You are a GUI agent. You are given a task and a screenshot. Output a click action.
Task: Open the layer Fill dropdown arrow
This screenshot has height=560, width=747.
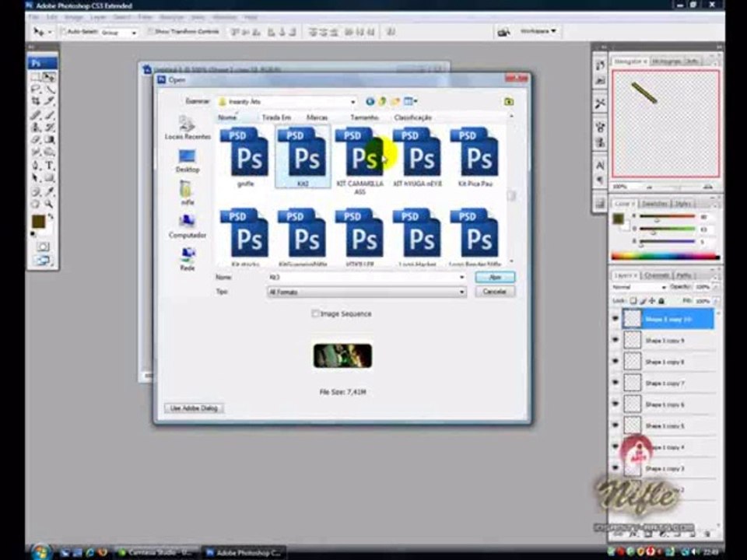pos(716,301)
